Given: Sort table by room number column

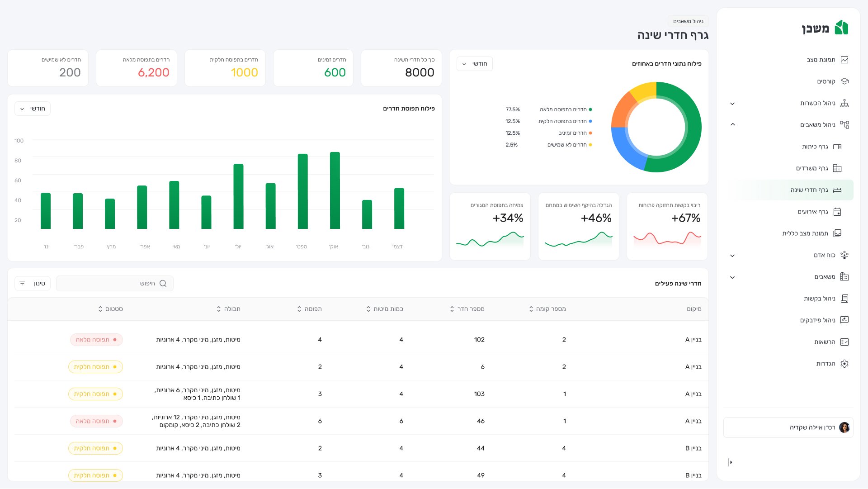Looking at the screenshot, I should click(x=452, y=309).
